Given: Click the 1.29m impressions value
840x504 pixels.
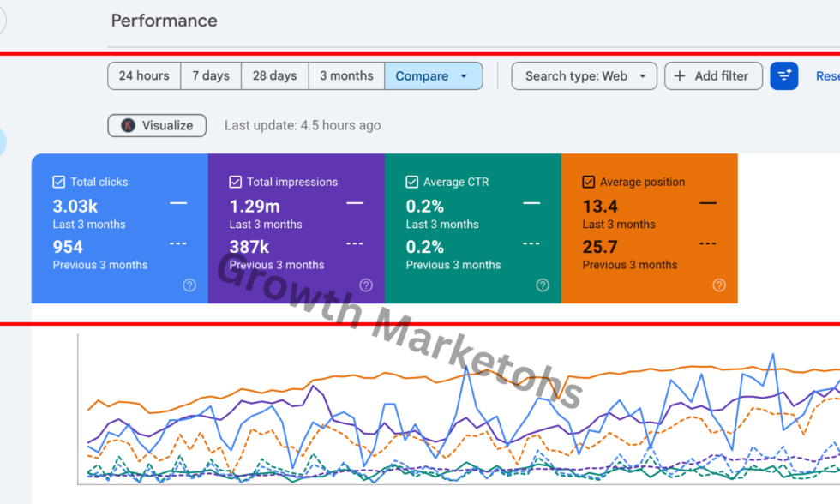Looking at the screenshot, I should 255,207.
